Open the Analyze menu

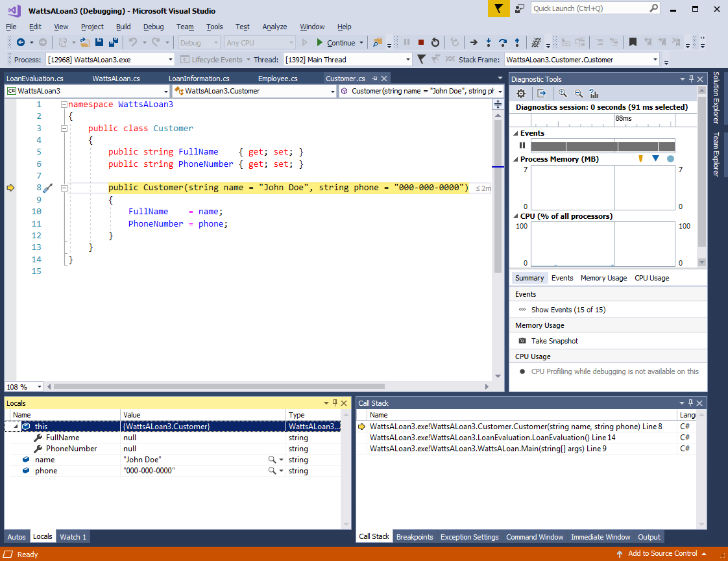274,27
